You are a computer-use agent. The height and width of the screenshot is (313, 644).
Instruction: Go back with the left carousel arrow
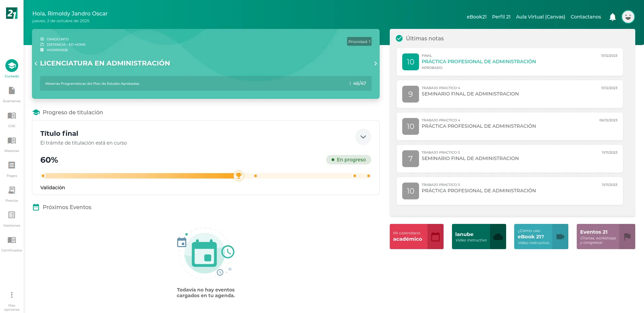tap(36, 64)
